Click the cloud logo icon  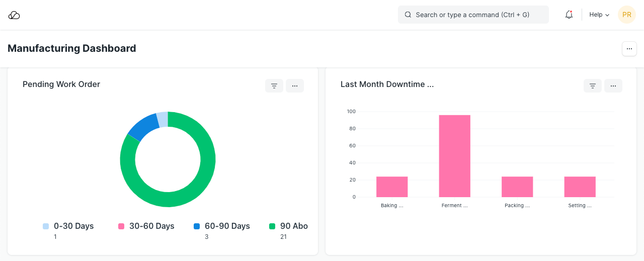pos(14,15)
